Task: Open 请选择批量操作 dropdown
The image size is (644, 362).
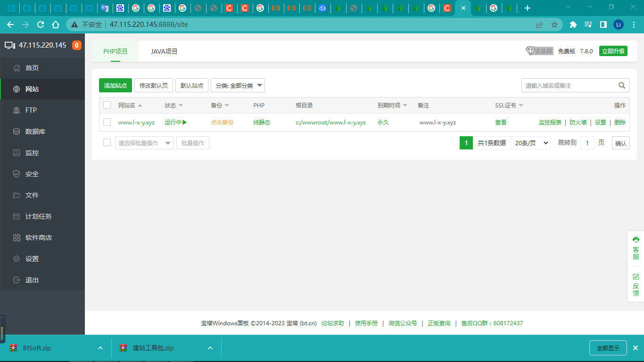Action: (144, 143)
